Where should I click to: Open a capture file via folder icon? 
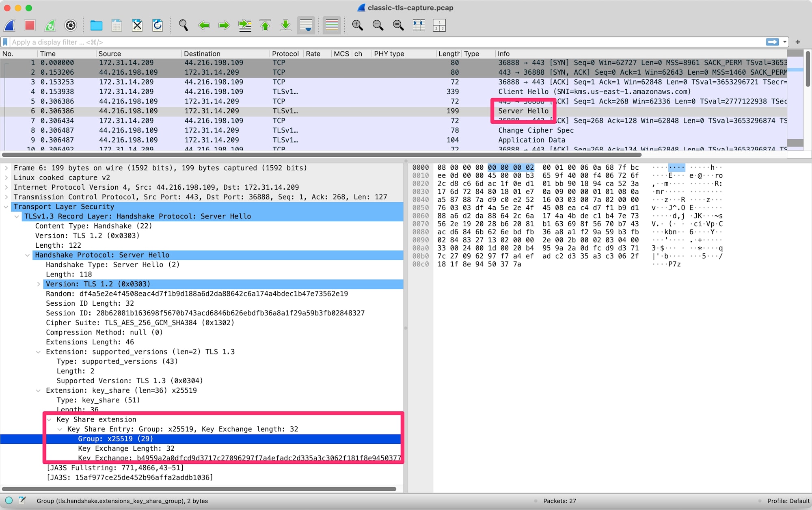click(x=96, y=26)
